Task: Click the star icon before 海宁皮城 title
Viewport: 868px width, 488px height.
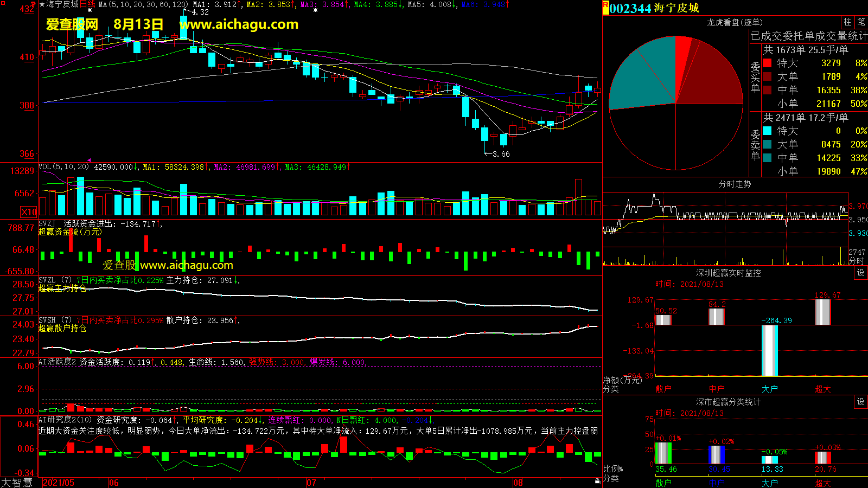Action: pos(42,4)
